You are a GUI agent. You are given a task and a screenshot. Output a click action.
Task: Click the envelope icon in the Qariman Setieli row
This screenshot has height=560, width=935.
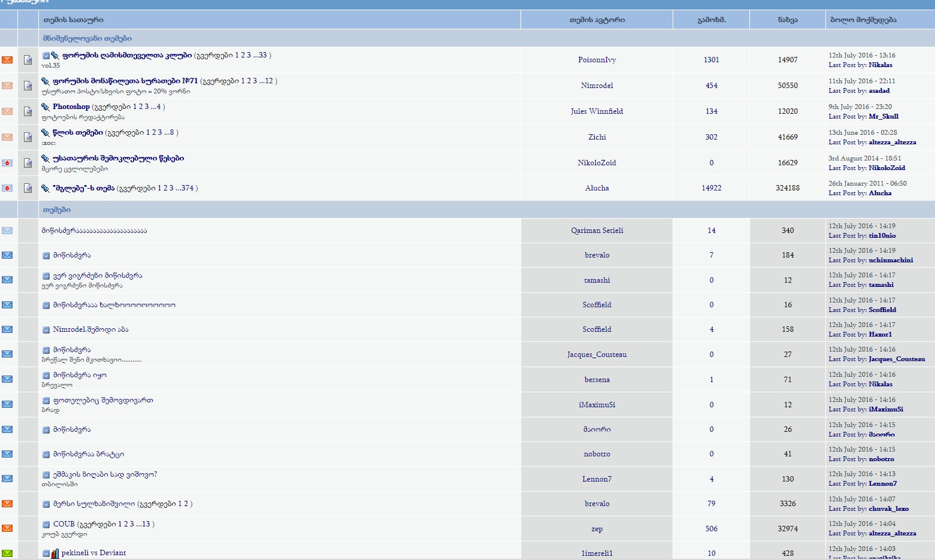[x=7, y=231]
